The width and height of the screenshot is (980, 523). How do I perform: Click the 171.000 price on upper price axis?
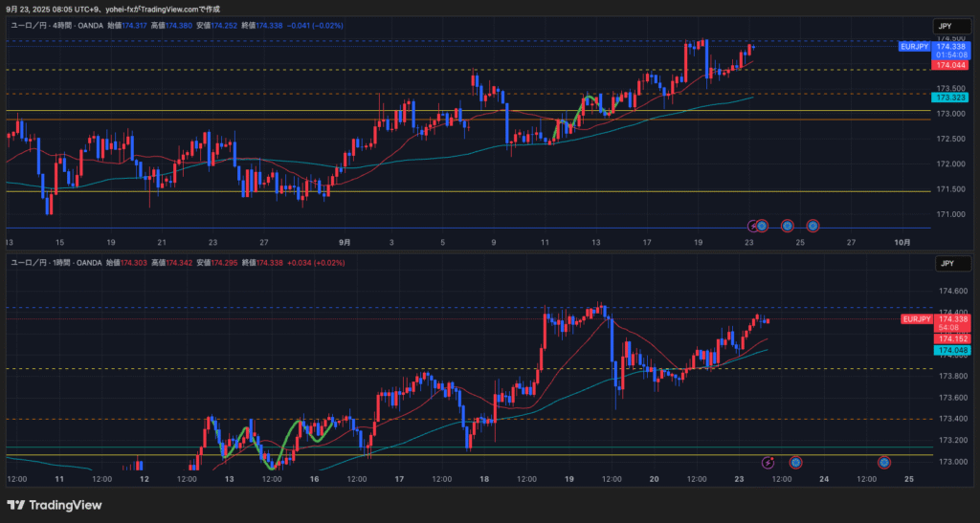pyautogui.click(x=950, y=214)
